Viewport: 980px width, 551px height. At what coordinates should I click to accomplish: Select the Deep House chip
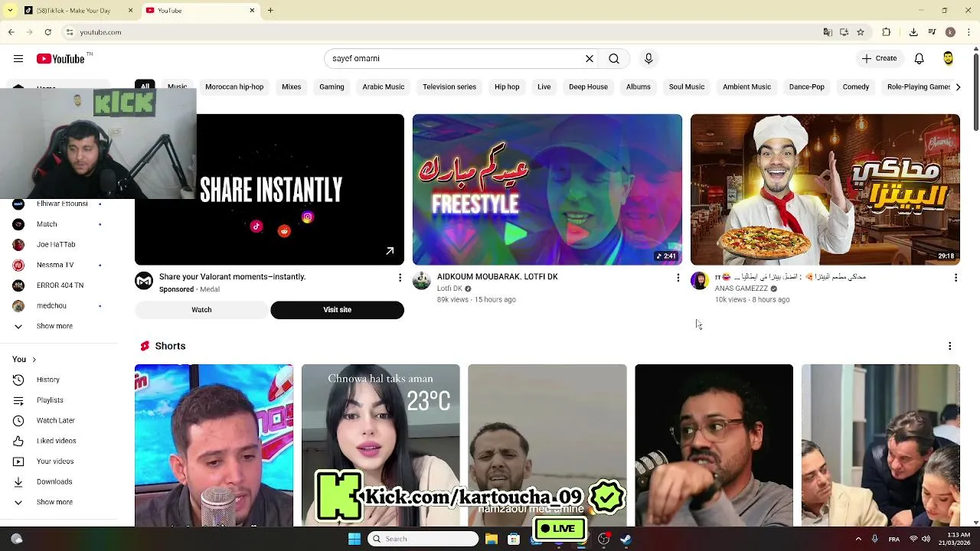[588, 86]
